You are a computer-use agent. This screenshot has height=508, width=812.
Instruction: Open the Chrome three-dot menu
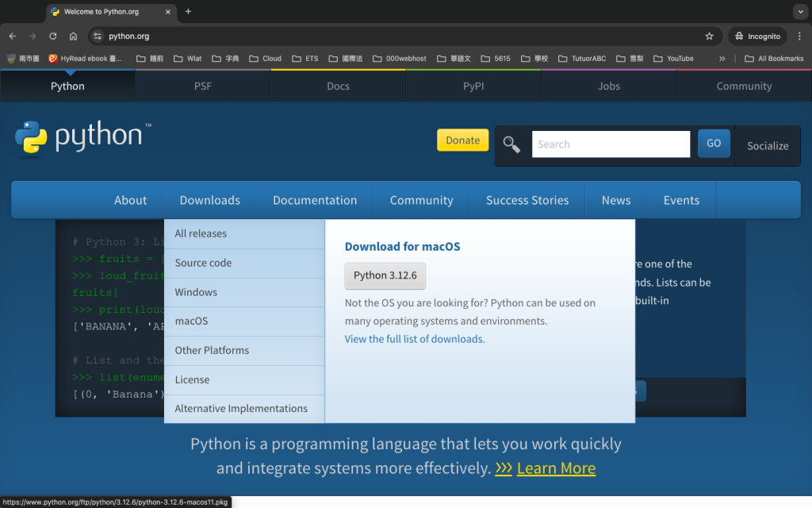coord(799,37)
